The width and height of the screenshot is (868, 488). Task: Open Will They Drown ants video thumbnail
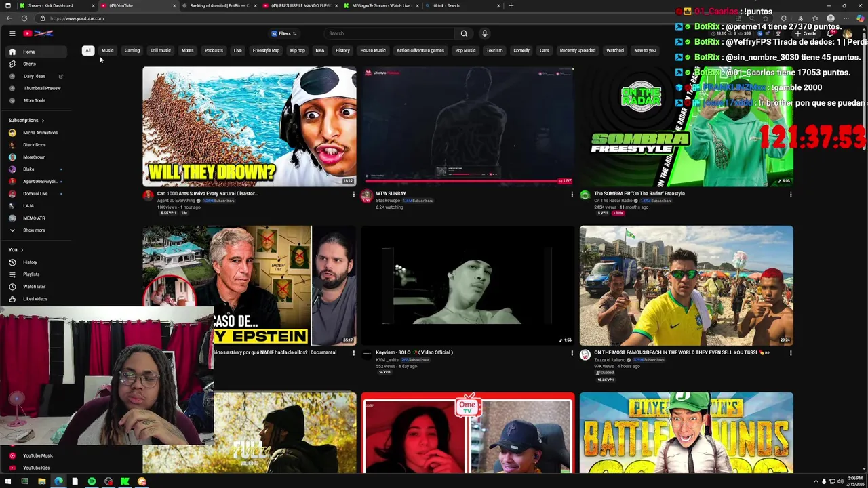tap(249, 127)
